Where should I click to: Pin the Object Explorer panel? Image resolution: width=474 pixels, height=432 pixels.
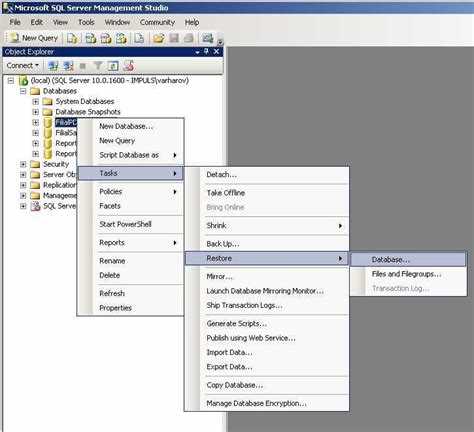tap(207, 52)
